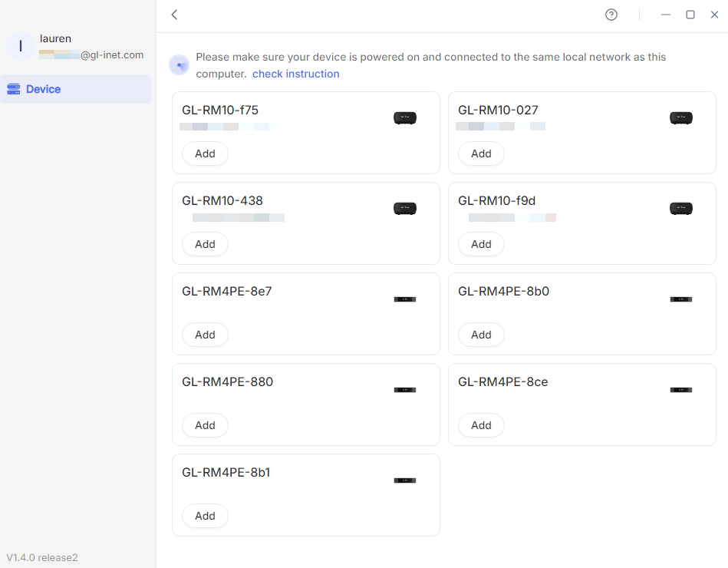728x568 pixels.
Task: Click the blue spinner icon beside instructions
Action: pyautogui.click(x=180, y=65)
